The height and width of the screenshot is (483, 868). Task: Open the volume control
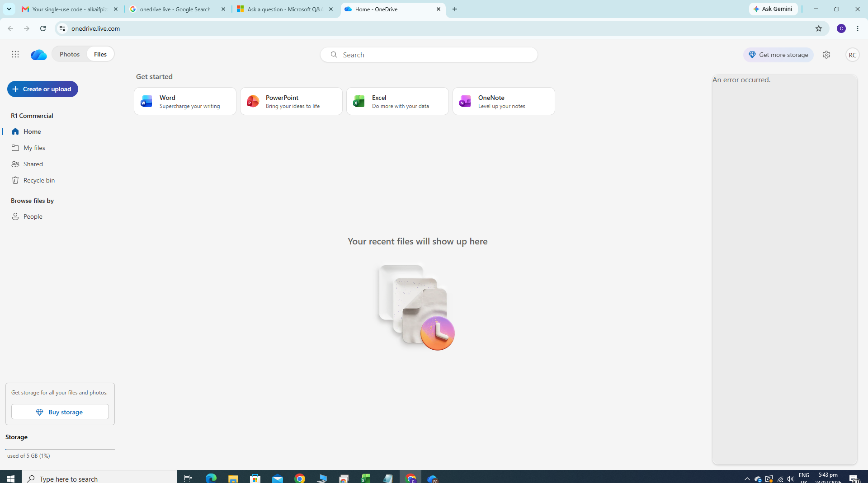coord(790,479)
